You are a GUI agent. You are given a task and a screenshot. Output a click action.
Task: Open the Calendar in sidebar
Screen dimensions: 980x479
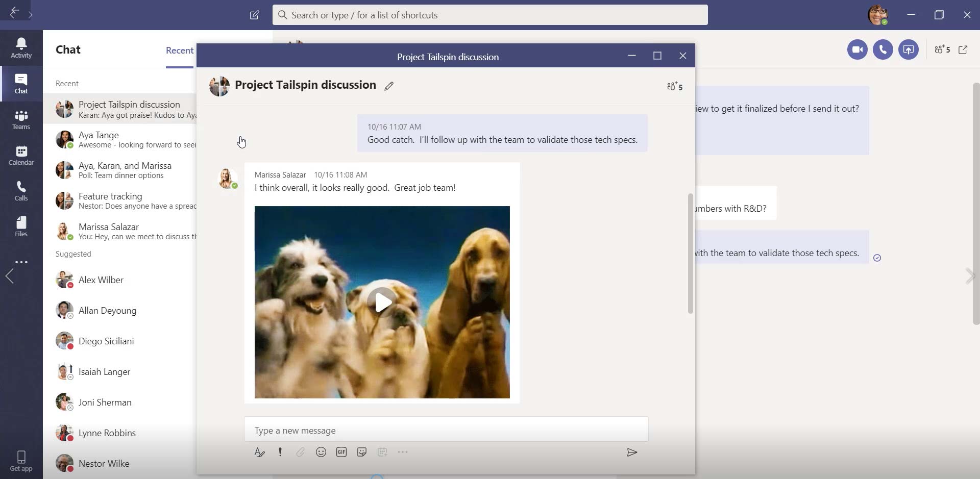click(21, 155)
